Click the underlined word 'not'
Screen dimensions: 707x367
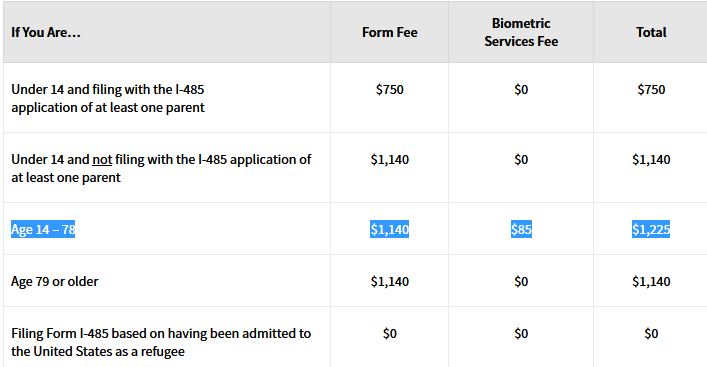[102, 160]
